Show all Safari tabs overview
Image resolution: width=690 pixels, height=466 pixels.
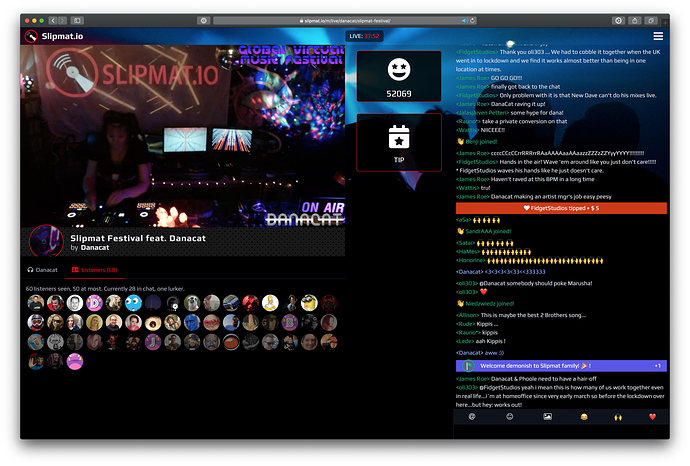coord(651,20)
